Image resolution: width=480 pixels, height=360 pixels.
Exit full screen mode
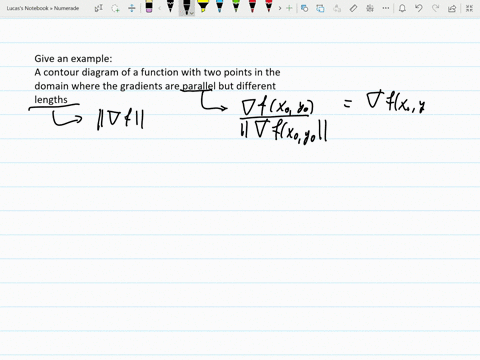point(469,8)
